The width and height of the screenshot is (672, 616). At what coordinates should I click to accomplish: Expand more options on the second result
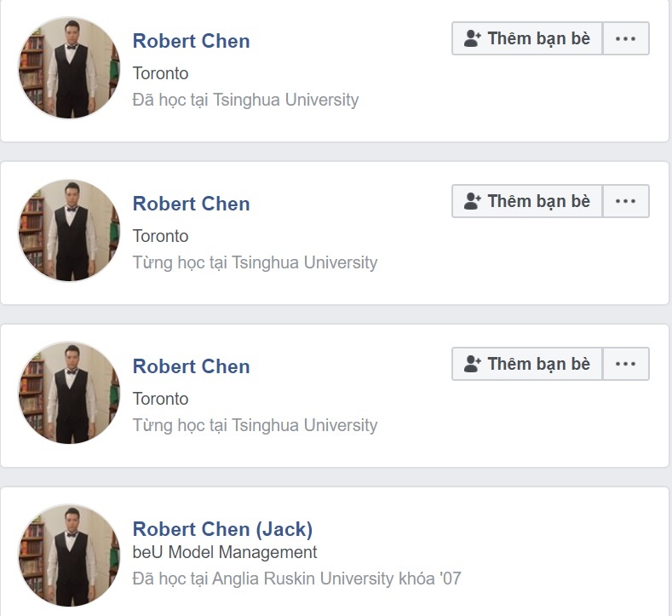click(625, 201)
